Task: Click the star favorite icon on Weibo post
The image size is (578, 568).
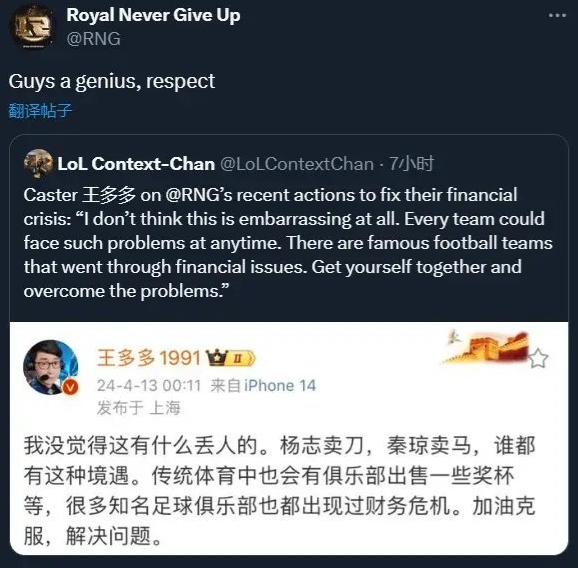Action: [x=538, y=358]
